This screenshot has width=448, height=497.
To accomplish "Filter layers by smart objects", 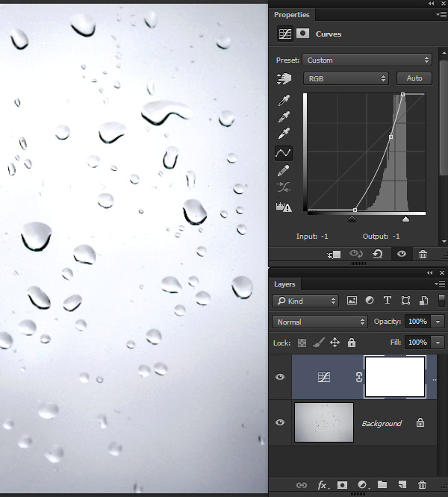I will pyautogui.click(x=423, y=301).
